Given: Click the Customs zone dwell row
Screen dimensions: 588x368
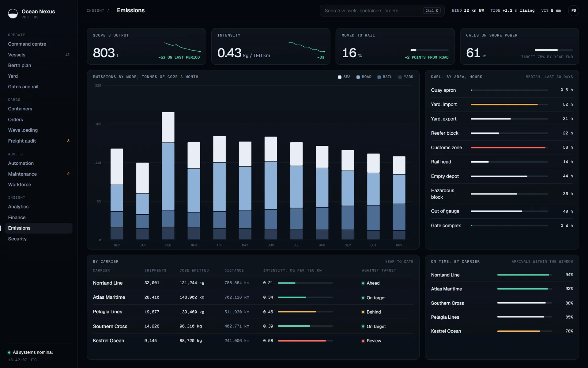Looking at the screenshot, I should tap(502, 148).
